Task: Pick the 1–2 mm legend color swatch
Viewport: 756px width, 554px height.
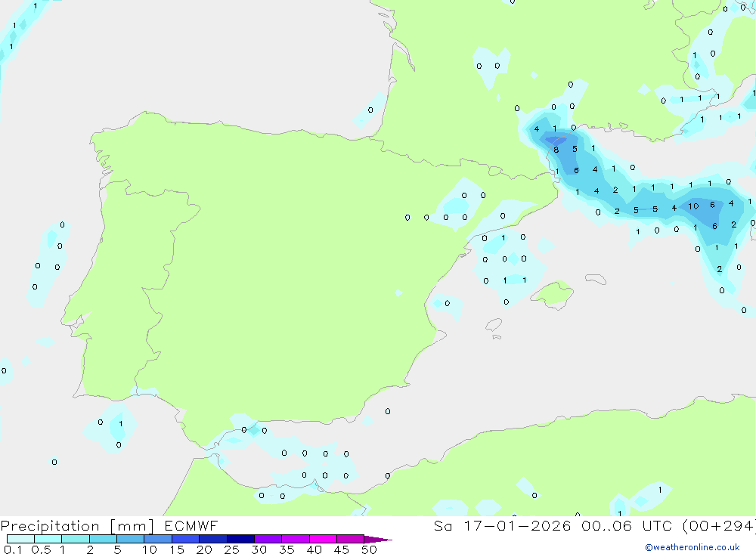Action: 75,539
